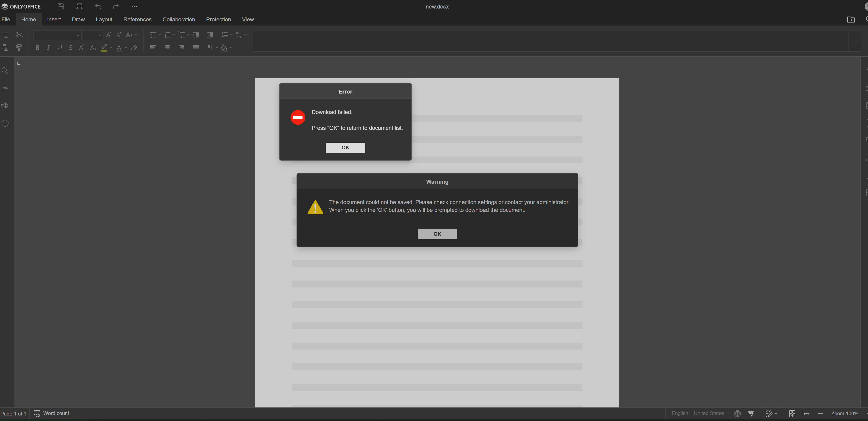The height and width of the screenshot is (421, 868).
Task: Click the Cut scissors icon
Action: 19,35
